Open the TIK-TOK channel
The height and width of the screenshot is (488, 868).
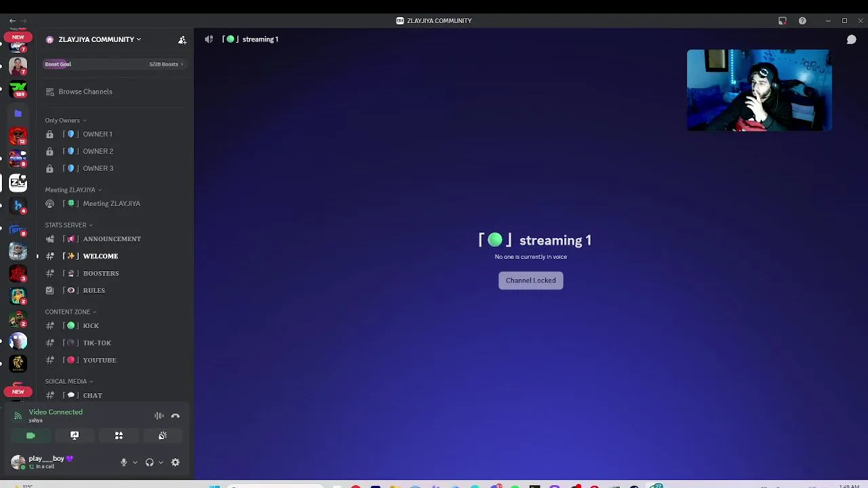(x=114, y=343)
